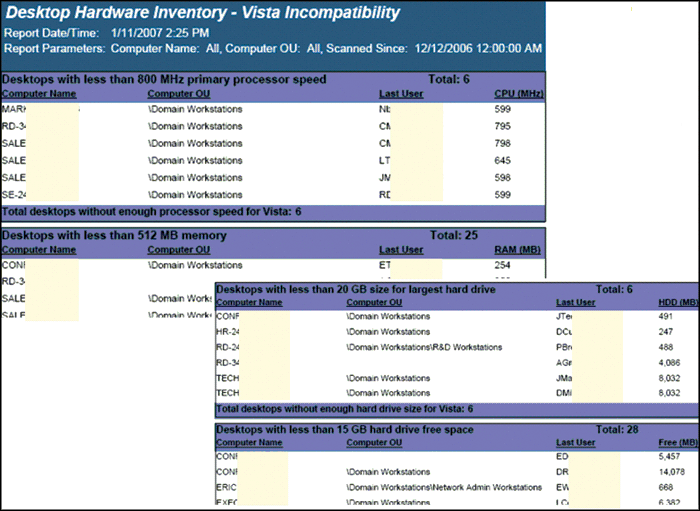Viewport: 700px width, 511px height.
Task: Select free space value 14,078
Action: [671, 472]
